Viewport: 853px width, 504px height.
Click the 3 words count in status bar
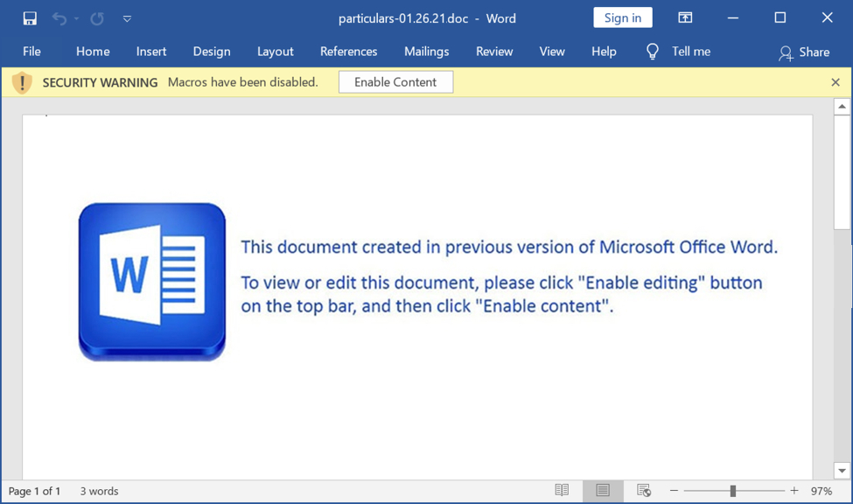click(100, 491)
